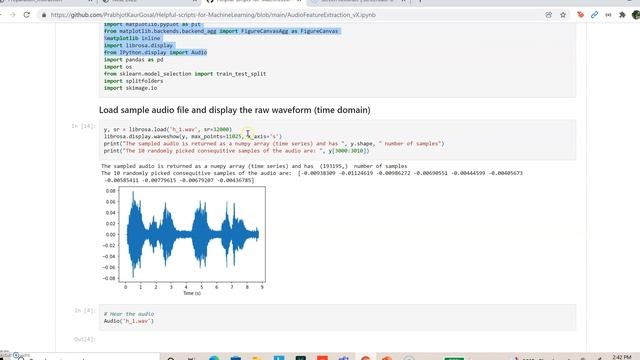Go forward in browser history
Viewport: 640px width, 360px height.
[12, 15]
